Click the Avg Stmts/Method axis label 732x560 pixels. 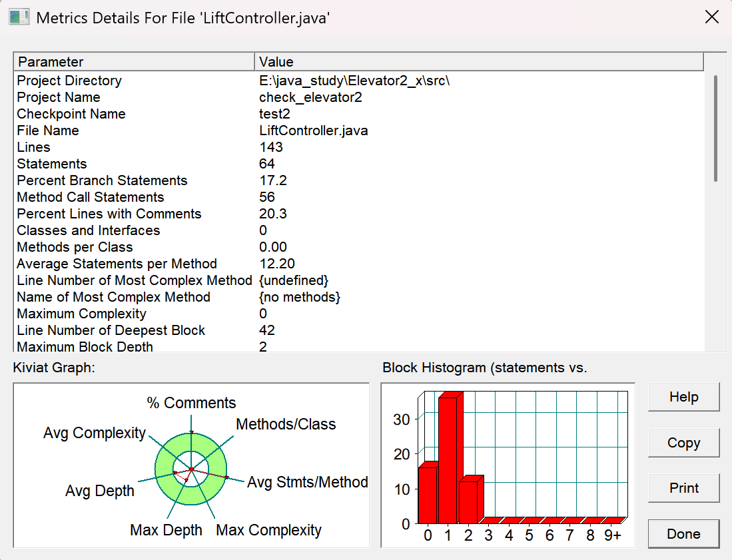(x=307, y=482)
